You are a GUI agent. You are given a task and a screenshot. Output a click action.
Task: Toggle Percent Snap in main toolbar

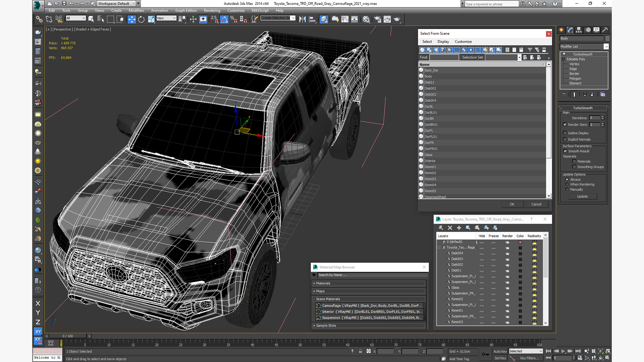pyautogui.click(x=234, y=19)
